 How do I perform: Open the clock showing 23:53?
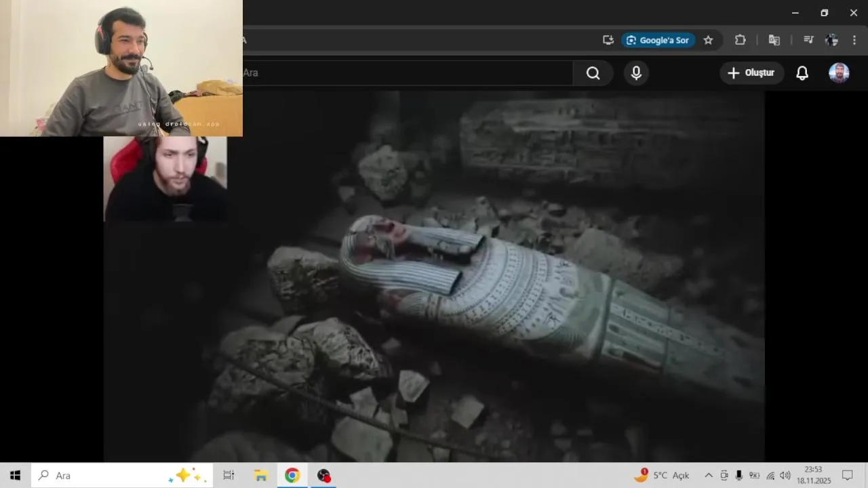coord(813,475)
